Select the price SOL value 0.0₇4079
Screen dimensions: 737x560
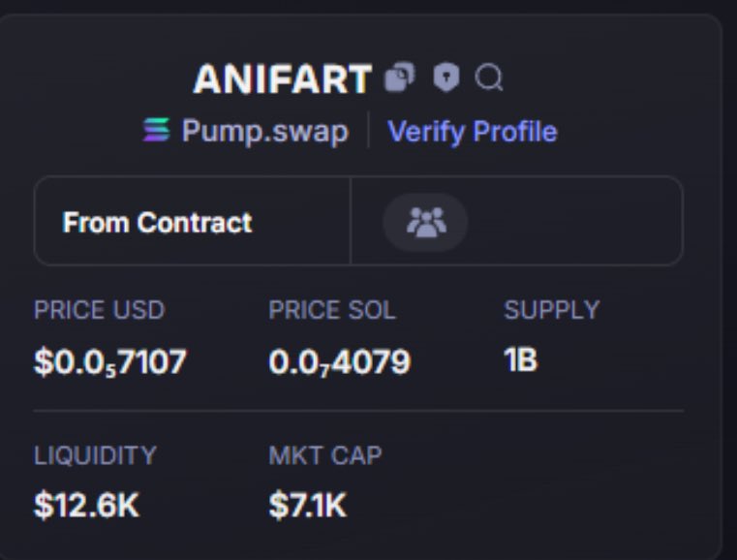339,362
